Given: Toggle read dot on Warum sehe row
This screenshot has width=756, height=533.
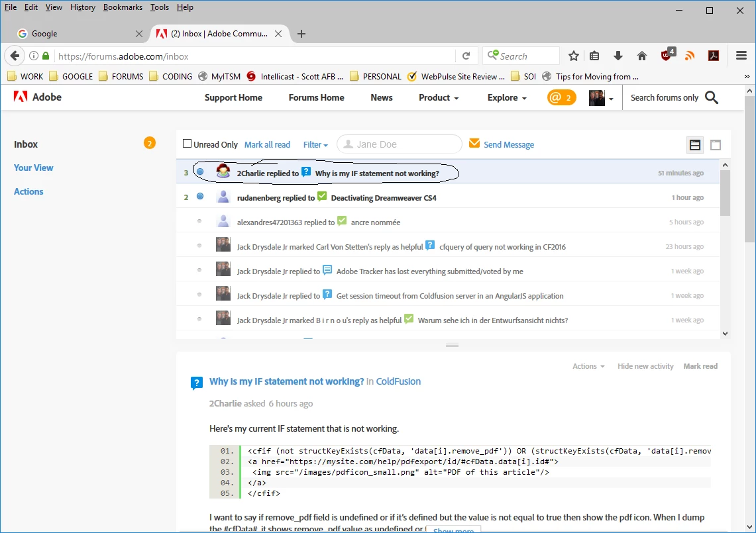Looking at the screenshot, I should point(199,319).
